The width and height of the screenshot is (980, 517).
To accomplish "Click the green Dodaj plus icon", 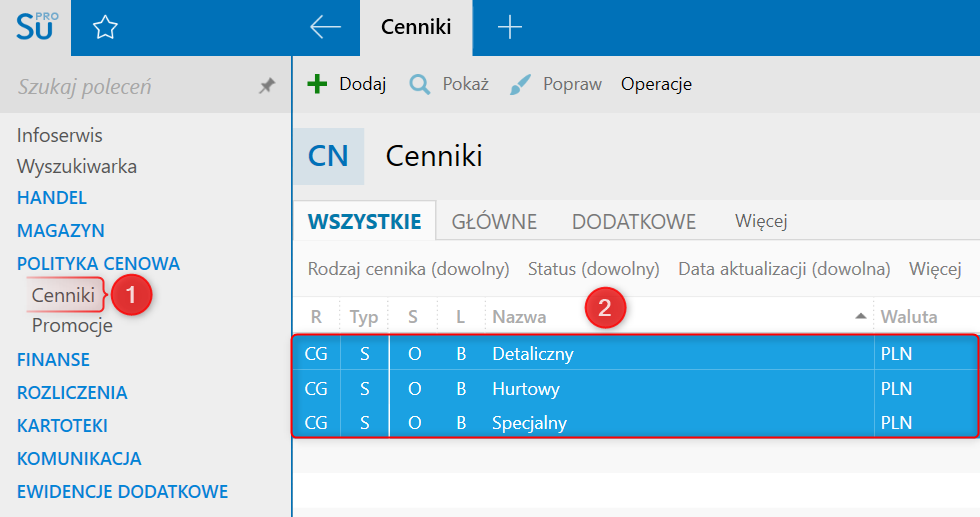I will click(317, 84).
